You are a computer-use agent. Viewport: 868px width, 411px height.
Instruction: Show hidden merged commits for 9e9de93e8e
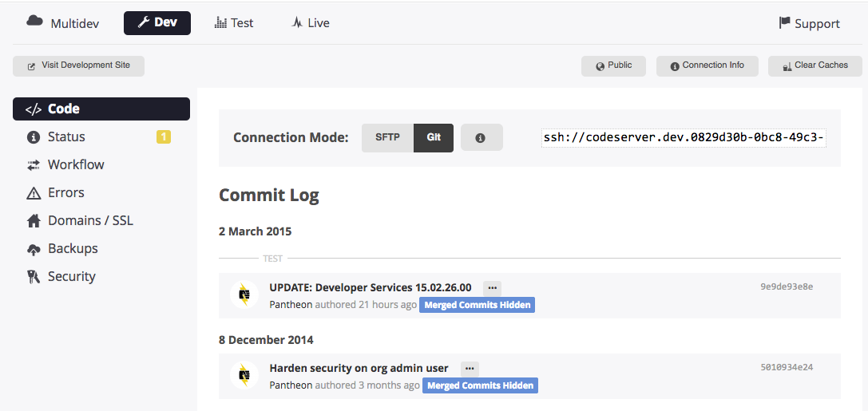pos(477,305)
